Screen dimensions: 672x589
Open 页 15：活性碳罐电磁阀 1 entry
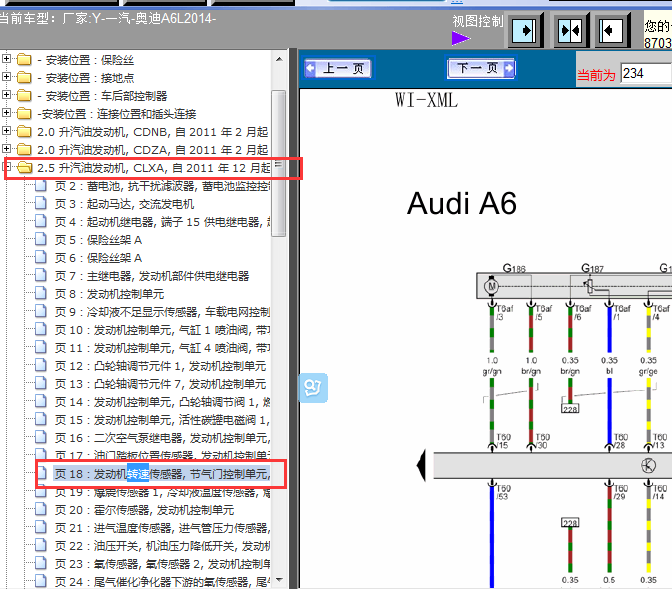click(162, 420)
